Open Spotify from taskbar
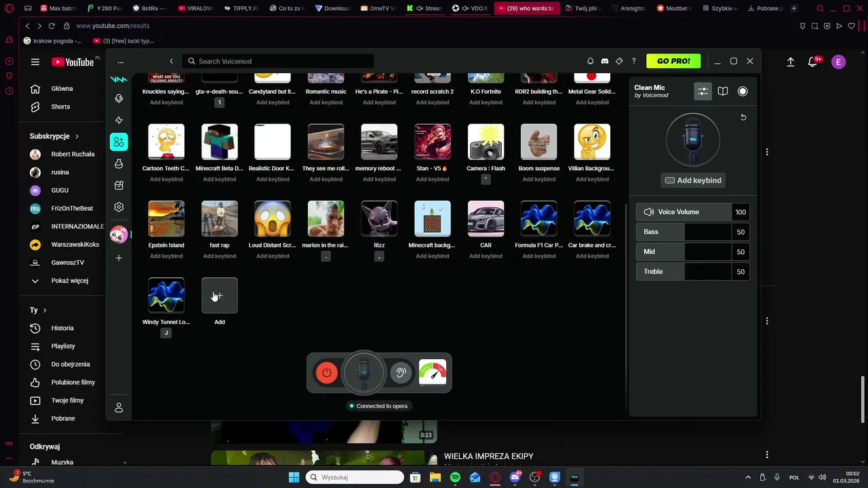 pyautogui.click(x=455, y=477)
